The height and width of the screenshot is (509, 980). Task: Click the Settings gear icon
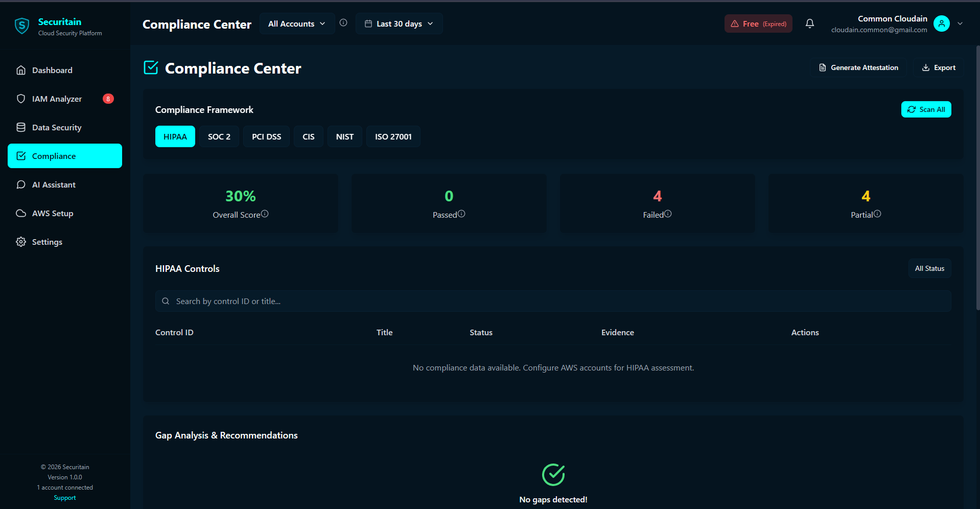(x=21, y=242)
